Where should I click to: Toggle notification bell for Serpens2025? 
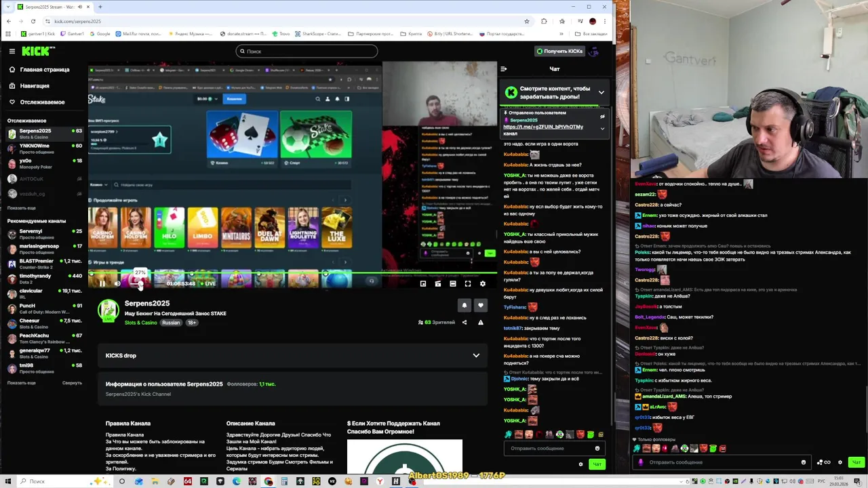(465, 306)
